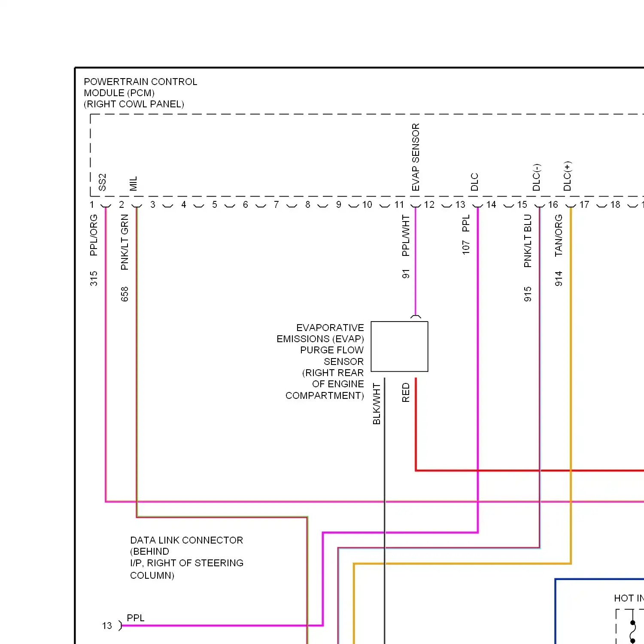Click PCM connector pin number 17
The width and height of the screenshot is (644, 644).
584,205
